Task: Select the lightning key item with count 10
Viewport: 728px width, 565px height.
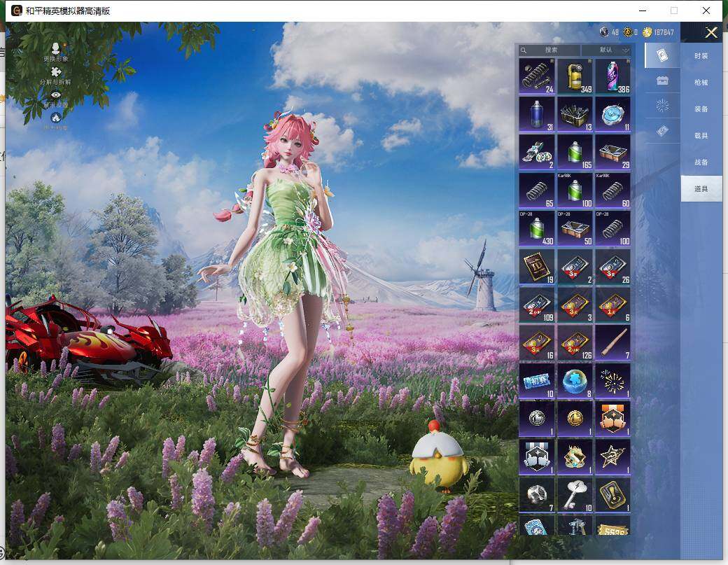Action: pyautogui.click(x=574, y=494)
